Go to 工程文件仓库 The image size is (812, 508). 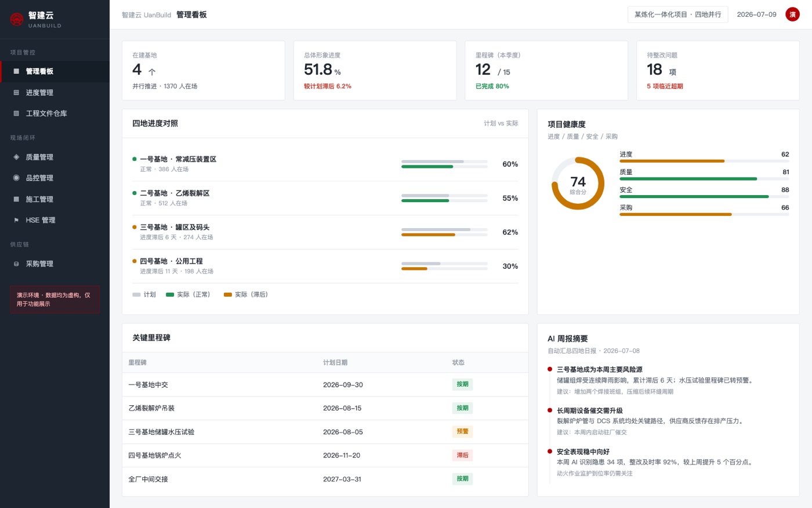[x=55, y=113]
